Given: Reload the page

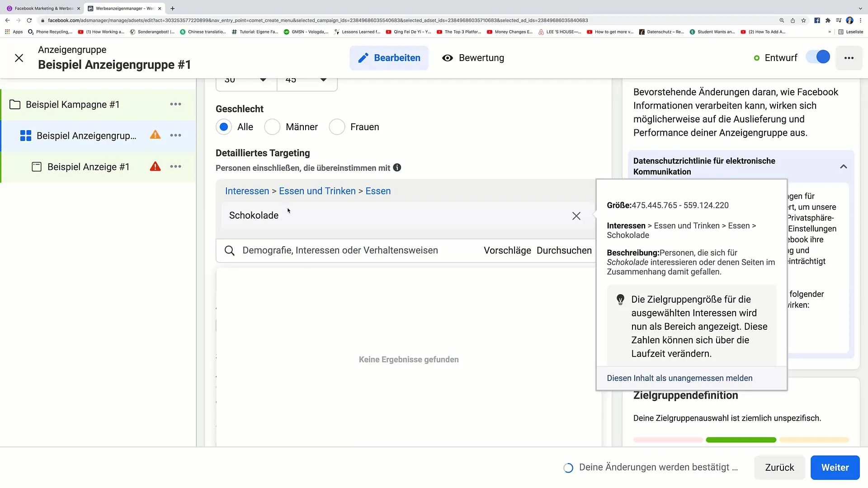Looking at the screenshot, I should [29, 20].
